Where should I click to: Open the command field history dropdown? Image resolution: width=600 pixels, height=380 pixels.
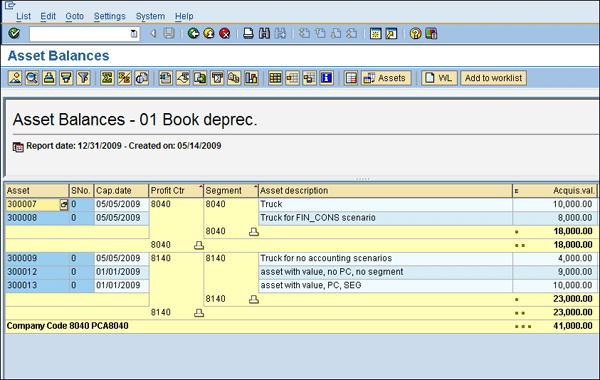pos(134,34)
